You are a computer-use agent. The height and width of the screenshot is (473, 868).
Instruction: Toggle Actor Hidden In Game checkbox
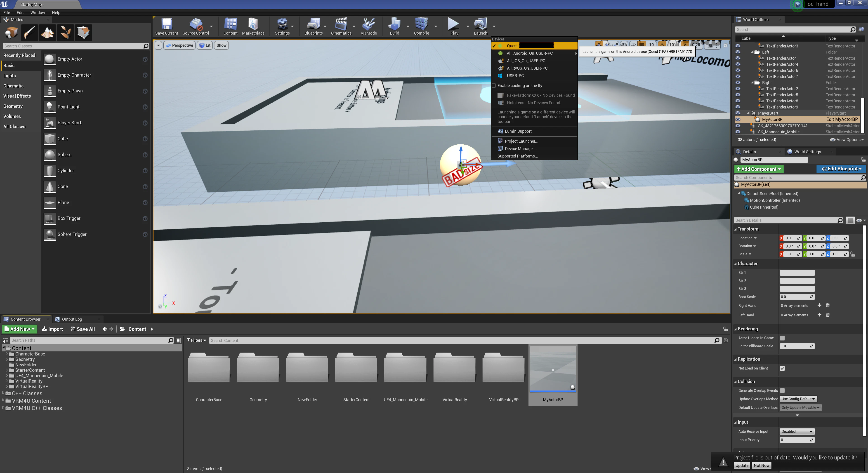[782, 338]
